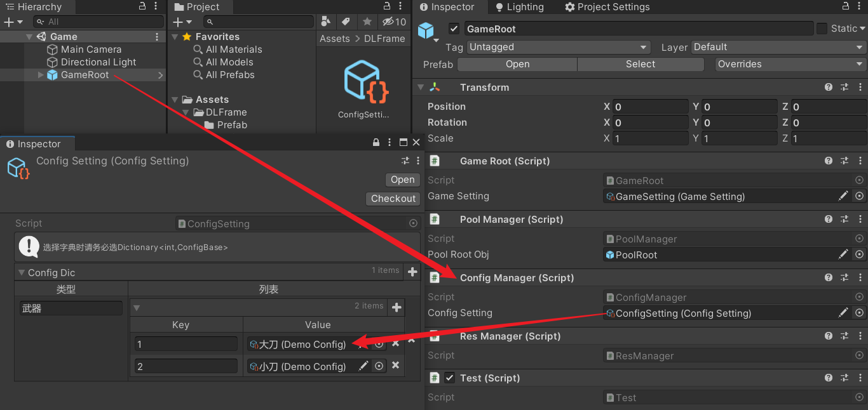The image size is (868, 410).
Task: Enable the Static checkbox
Action: 822,29
